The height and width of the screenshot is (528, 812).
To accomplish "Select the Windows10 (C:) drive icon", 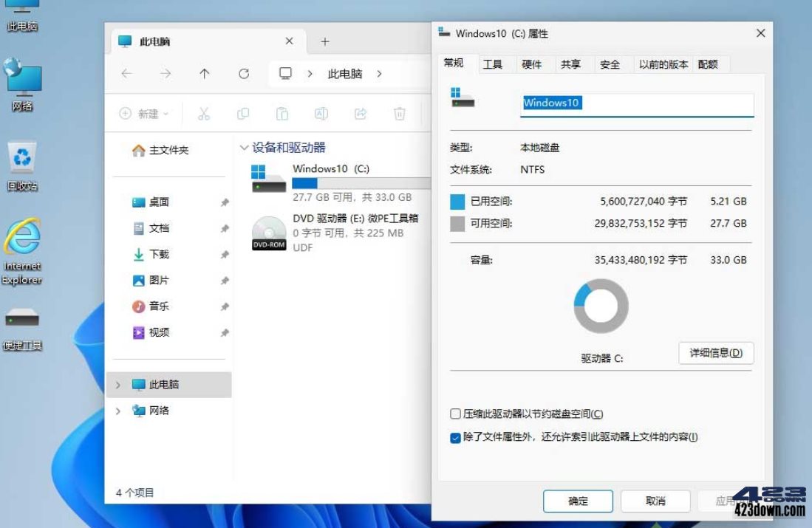I will point(268,179).
